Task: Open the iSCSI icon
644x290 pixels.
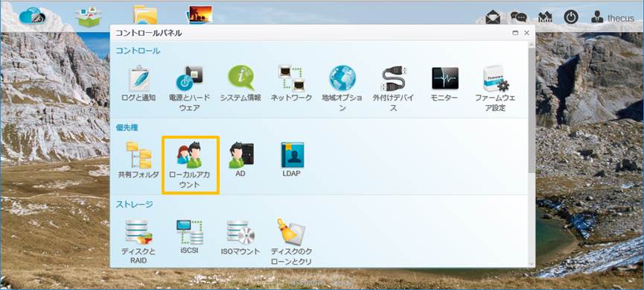Action: point(189,232)
